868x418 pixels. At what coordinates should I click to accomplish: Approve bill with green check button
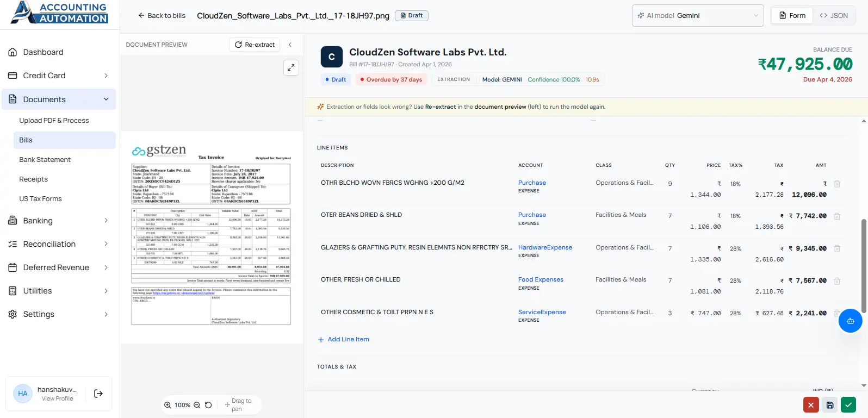click(848, 405)
